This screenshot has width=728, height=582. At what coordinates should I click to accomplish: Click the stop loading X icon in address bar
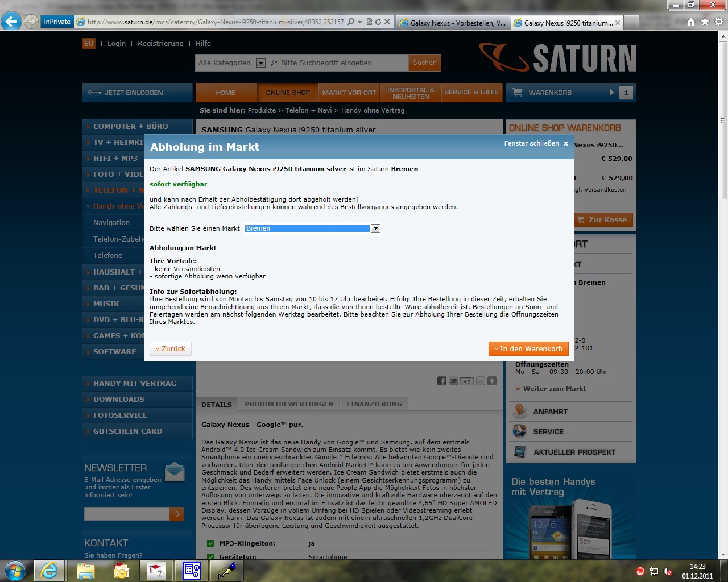click(x=387, y=22)
